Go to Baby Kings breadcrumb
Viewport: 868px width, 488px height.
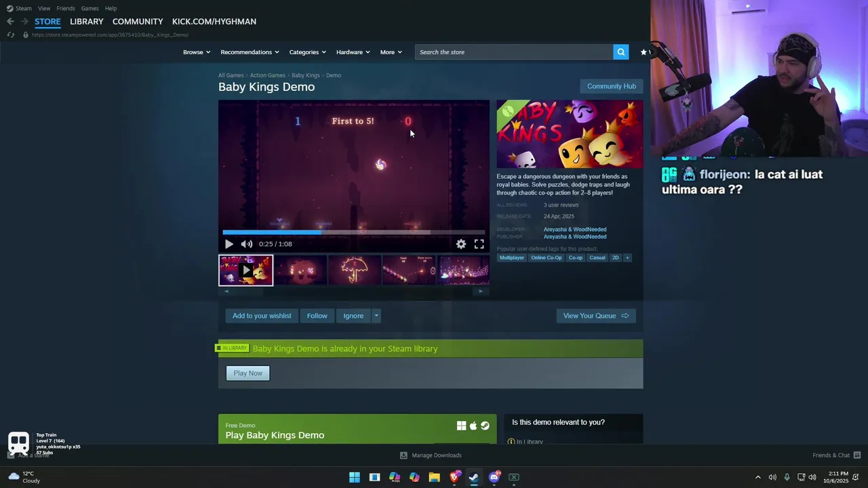point(305,75)
